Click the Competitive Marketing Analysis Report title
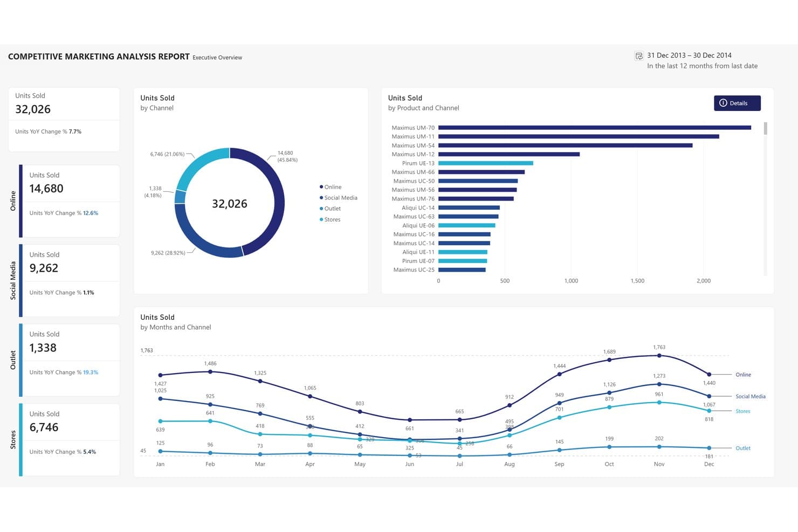The image size is (798, 532). point(99,57)
